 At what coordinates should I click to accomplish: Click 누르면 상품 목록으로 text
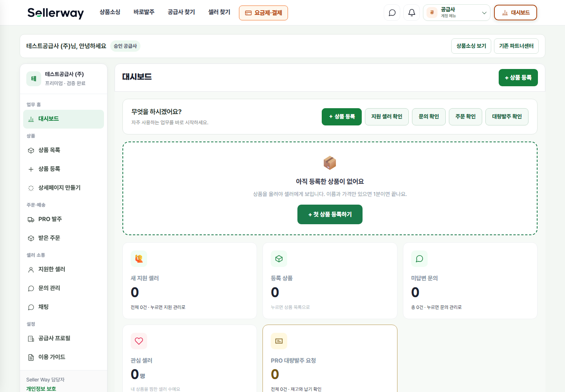pos(290,307)
